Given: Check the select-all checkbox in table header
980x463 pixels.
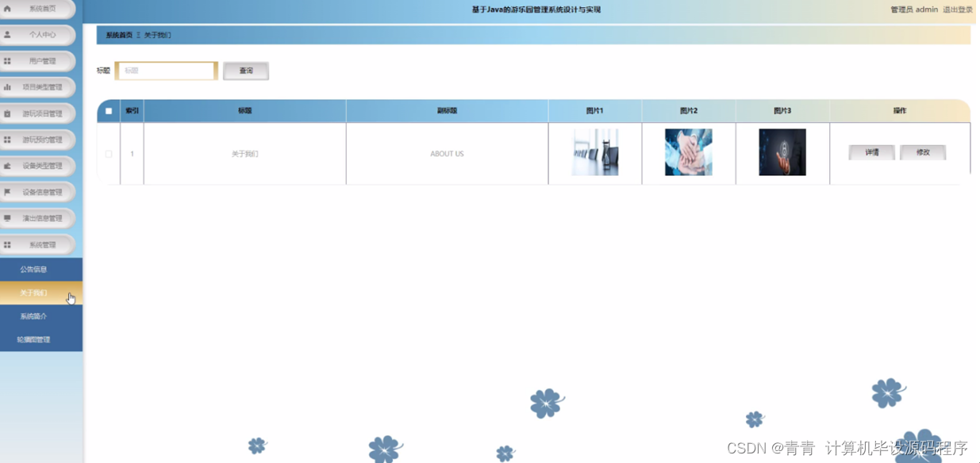Looking at the screenshot, I should (x=109, y=111).
